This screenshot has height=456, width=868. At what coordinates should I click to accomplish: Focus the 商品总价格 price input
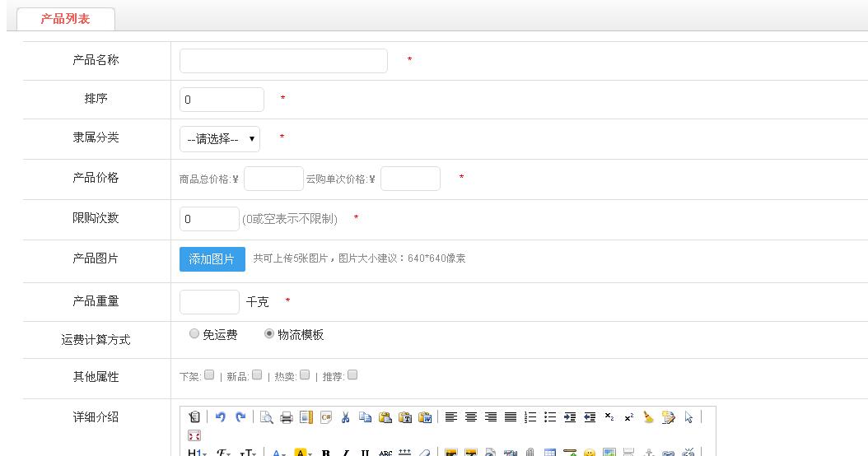[273, 179]
